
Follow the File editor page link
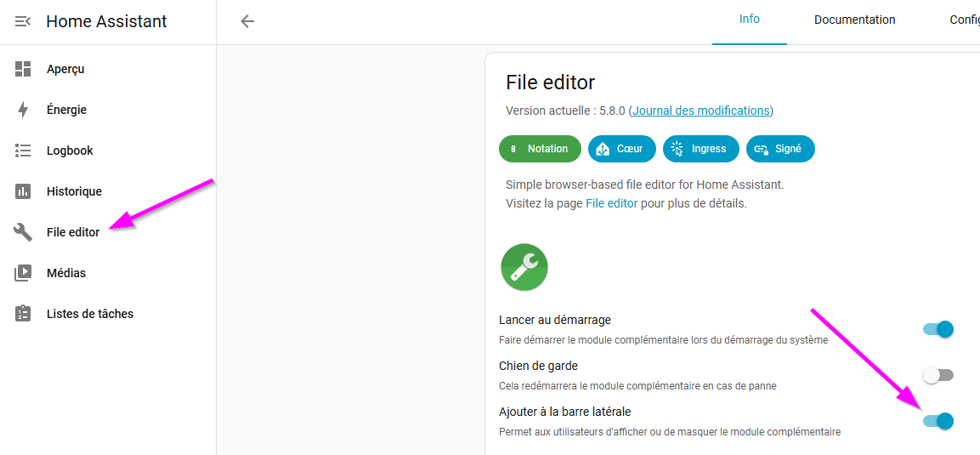click(611, 204)
